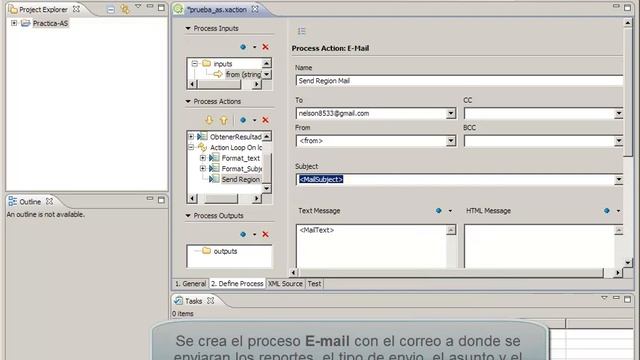The image size is (640, 360).
Task: Click the Name field Send Region Mail
Action: [x=459, y=81]
